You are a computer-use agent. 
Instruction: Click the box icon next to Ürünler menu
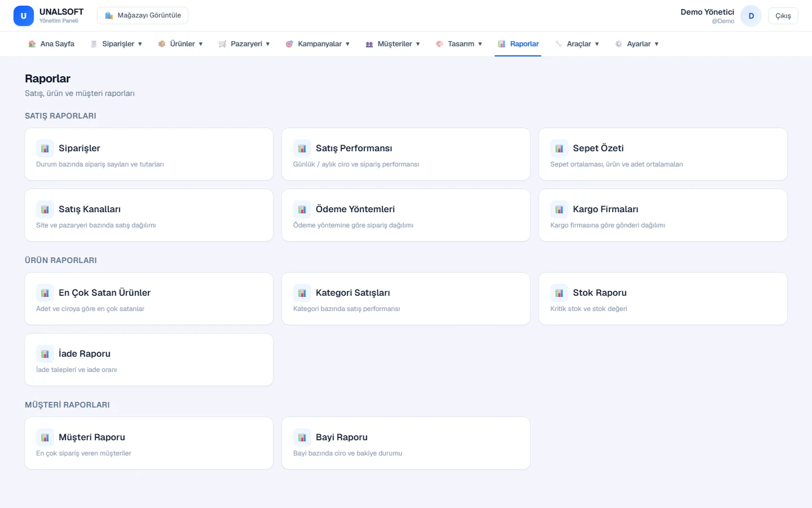[x=162, y=44]
